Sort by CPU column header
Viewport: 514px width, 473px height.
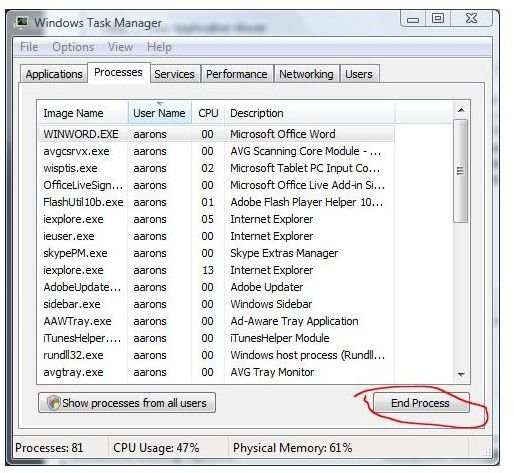[208, 113]
